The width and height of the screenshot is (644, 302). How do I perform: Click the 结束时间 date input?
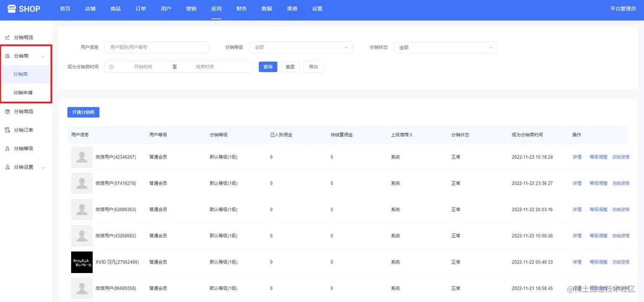(205, 67)
